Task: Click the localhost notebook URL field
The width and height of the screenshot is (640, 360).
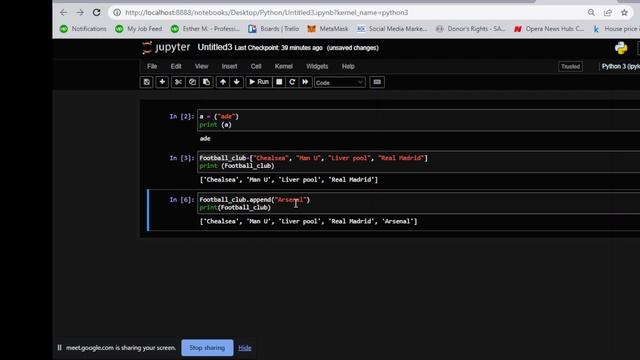Action: pos(267,13)
